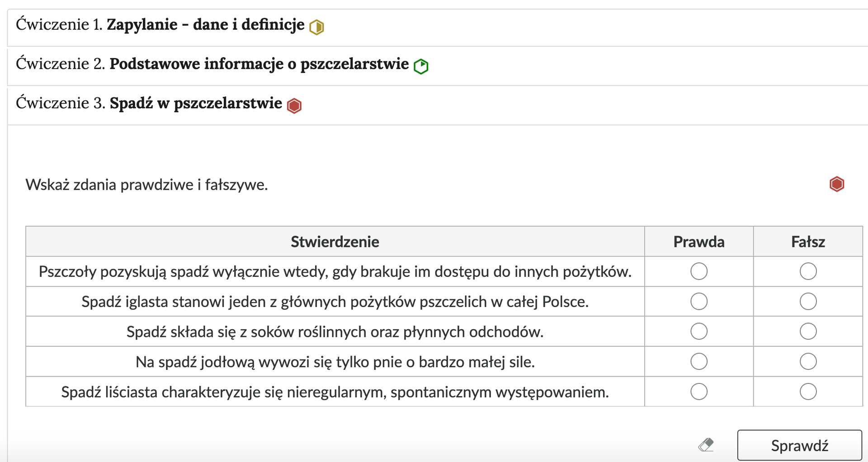868x462 pixels.
Task: Mark Fałsz for the first table row
Action: (x=808, y=271)
